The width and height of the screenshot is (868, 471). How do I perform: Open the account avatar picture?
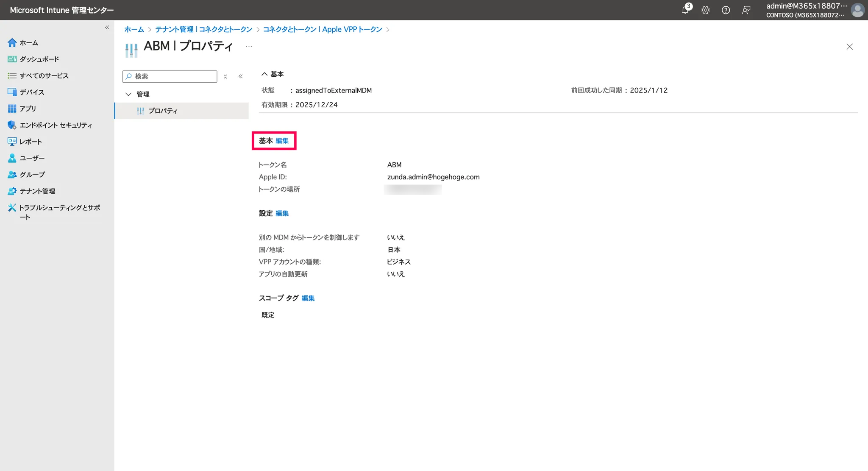click(857, 10)
